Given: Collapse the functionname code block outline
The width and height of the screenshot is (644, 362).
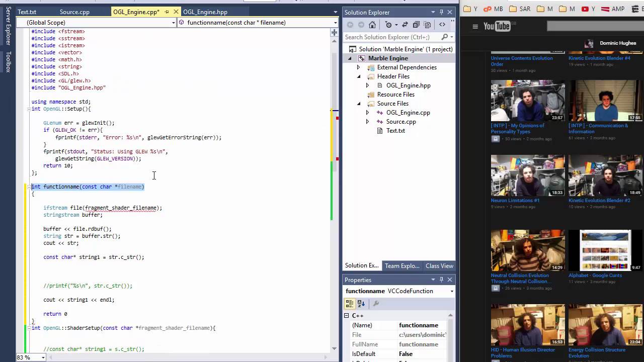Looking at the screenshot, I should [x=29, y=187].
